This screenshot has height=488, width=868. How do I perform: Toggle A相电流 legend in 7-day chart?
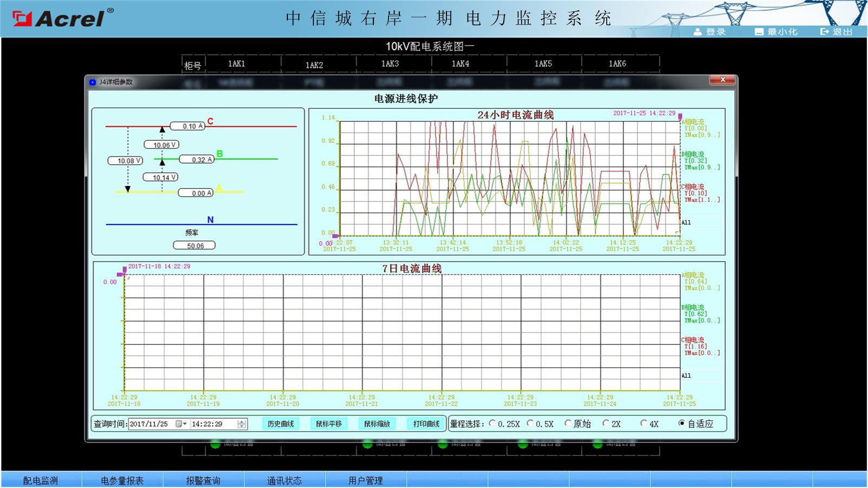[x=693, y=275]
